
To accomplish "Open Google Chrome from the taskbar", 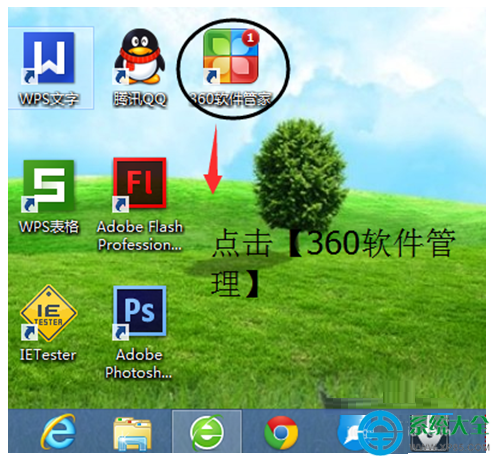I will (x=281, y=432).
